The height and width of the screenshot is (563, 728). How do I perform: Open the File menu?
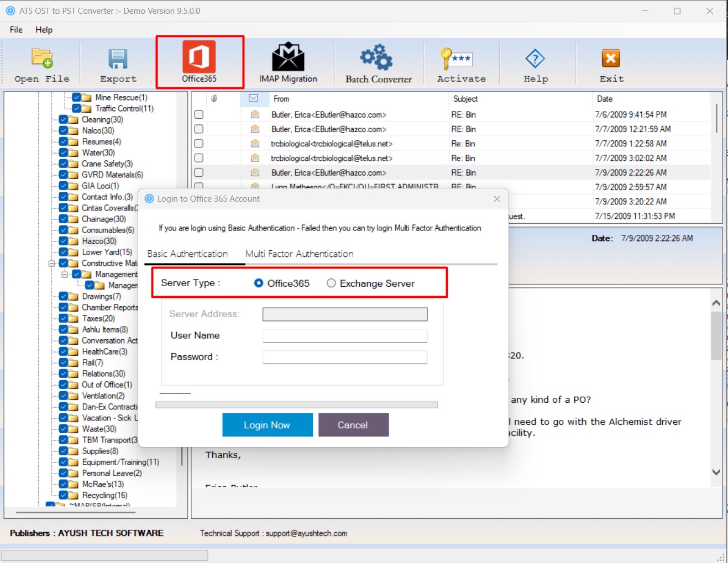click(16, 29)
